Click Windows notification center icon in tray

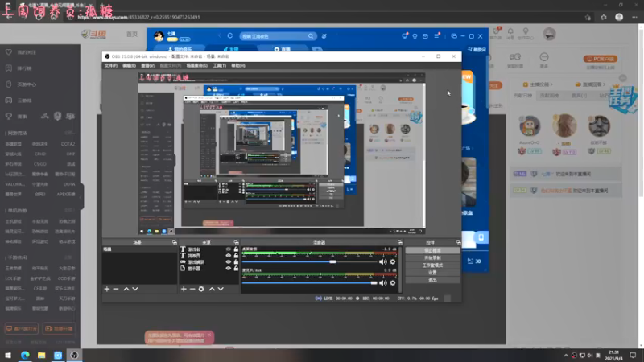click(633, 355)
